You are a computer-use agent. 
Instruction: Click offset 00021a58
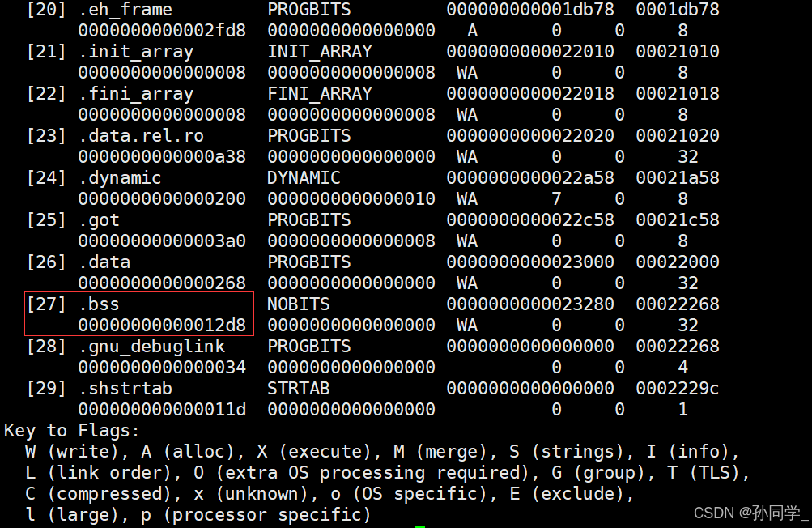point(678,178)
